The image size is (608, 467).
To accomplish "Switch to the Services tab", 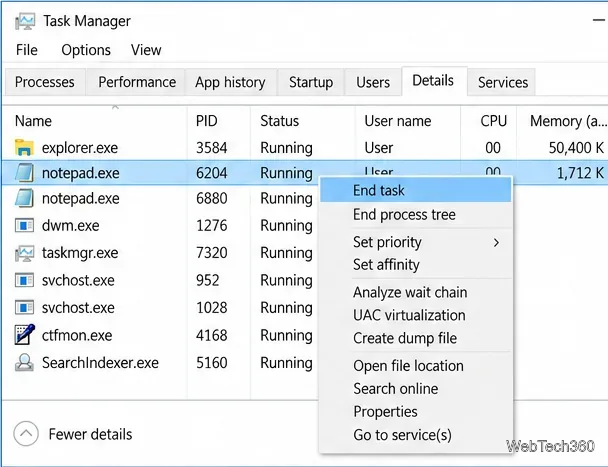I will [503, 82].
